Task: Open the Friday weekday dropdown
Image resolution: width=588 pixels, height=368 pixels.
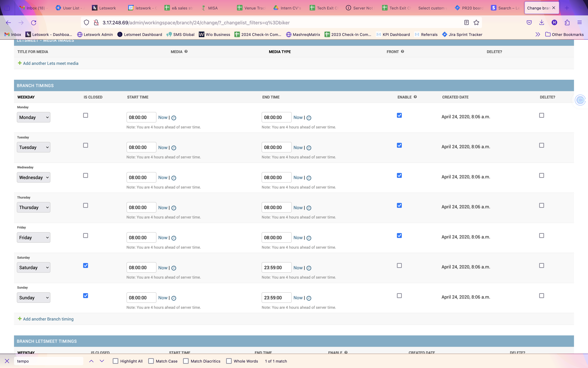Action: click(34, 238)
